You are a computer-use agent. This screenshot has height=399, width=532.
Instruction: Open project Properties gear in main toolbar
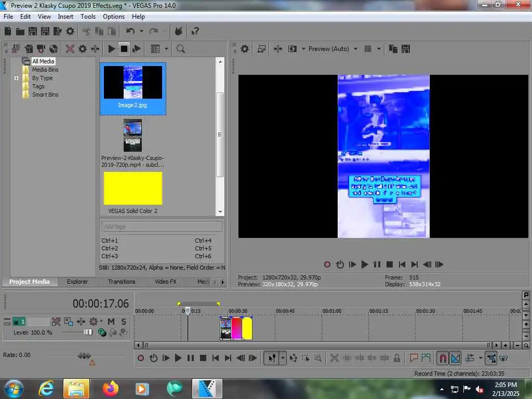click(70, 32)
